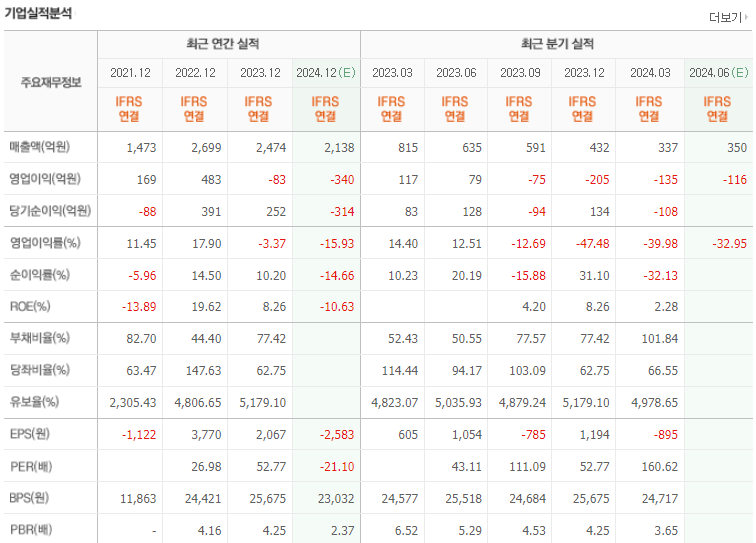The height and width of the screenshot is (543, 756).
Task: Select debt ratio value 101.84
Action: tap(660, 339)
